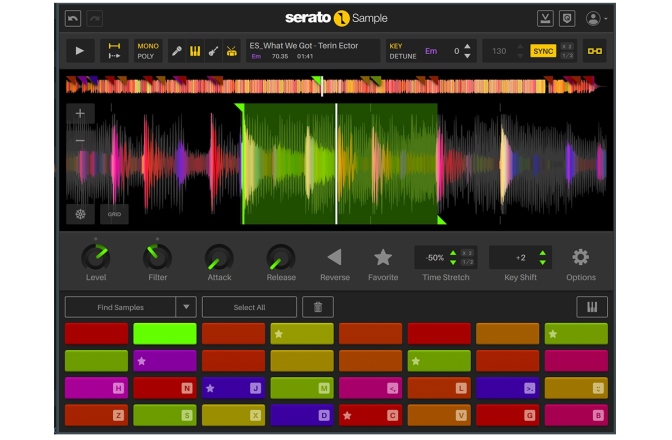Click the Time Stretch x2 button

(x=467, y=253)
